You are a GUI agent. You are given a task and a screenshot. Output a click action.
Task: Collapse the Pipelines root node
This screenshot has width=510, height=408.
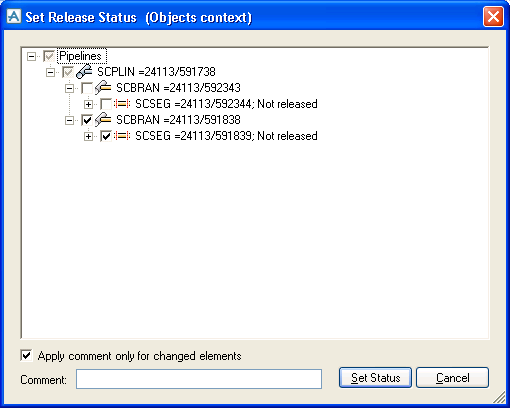[x=31, y=56]
